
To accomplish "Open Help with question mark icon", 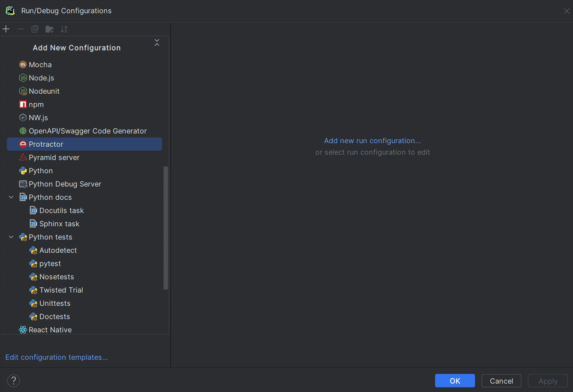I will tap(13, 381).
